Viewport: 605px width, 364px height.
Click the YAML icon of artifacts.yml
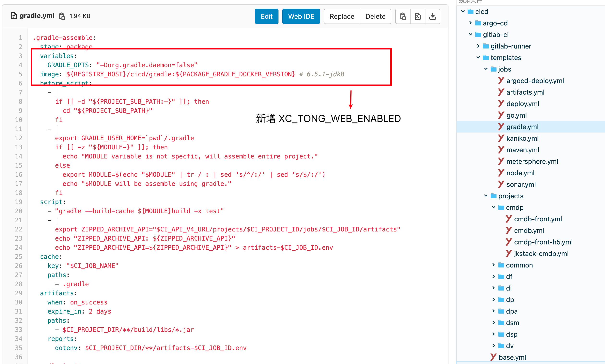[x=501, y=92]
